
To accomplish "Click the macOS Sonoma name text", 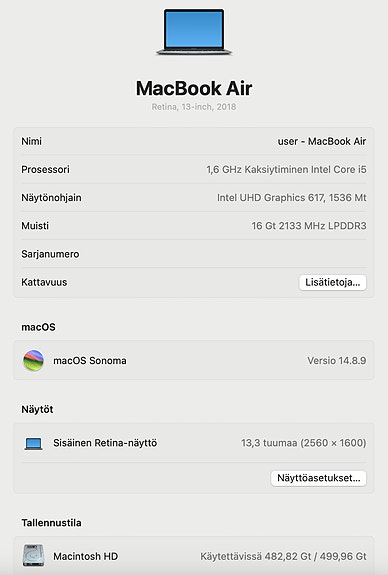I will point(90,360).
